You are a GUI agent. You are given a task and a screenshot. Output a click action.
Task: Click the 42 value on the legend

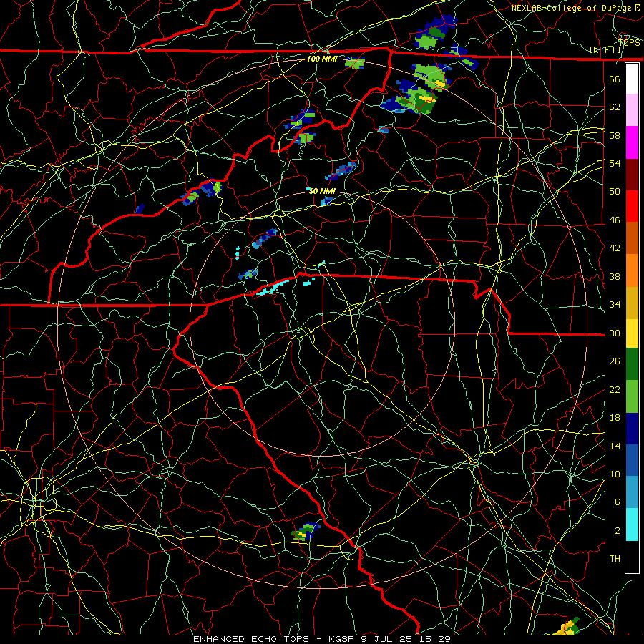click(615, 248)
